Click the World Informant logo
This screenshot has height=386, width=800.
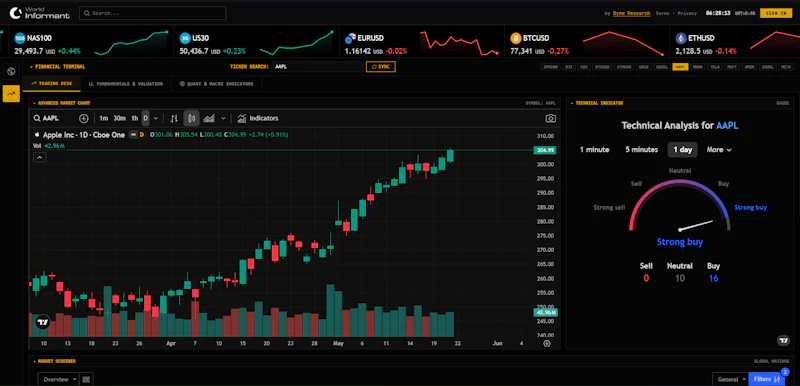pyautogui.click(x=39, y=13)
